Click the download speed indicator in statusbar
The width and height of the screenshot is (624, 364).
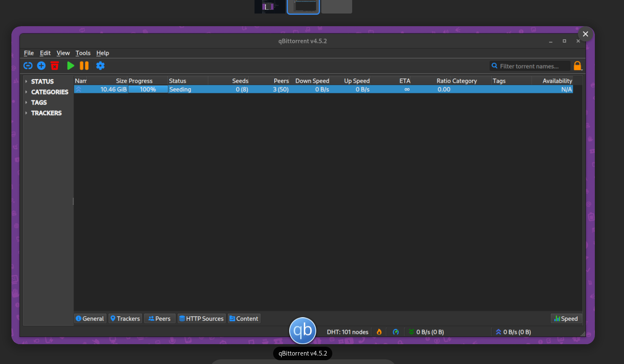[426, 332]
